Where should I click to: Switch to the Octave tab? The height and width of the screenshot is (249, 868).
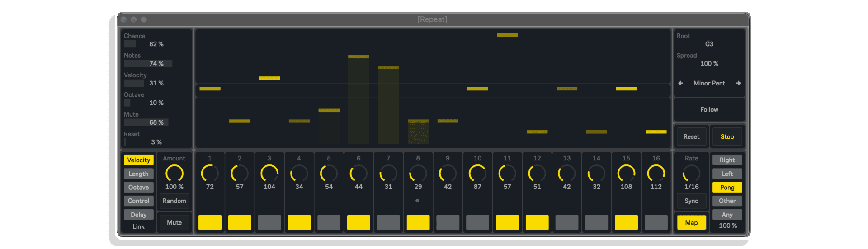(138, 187)
